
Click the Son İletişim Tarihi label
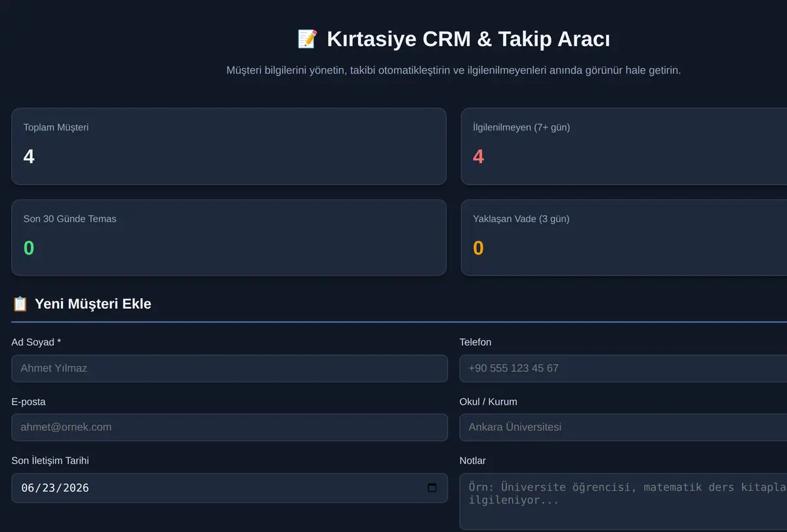50,461
